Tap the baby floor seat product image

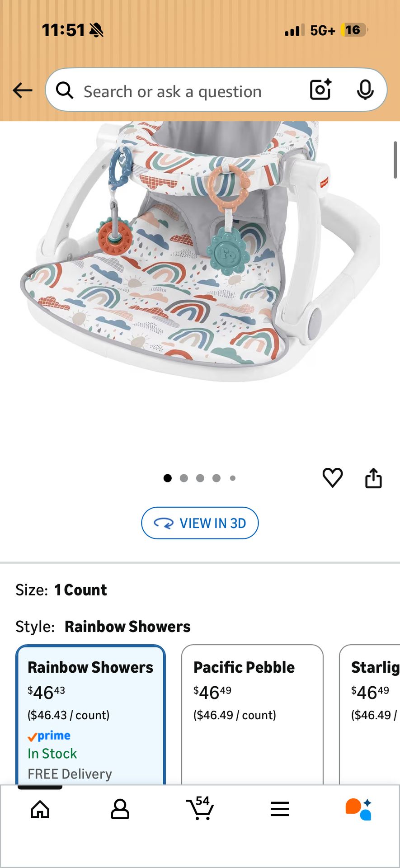point(200,251)
